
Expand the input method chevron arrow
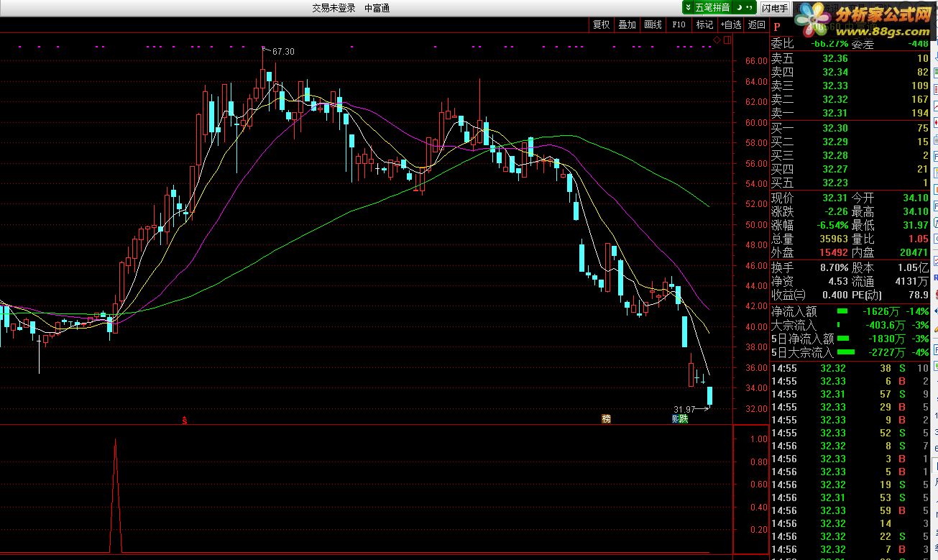point(688,8)
